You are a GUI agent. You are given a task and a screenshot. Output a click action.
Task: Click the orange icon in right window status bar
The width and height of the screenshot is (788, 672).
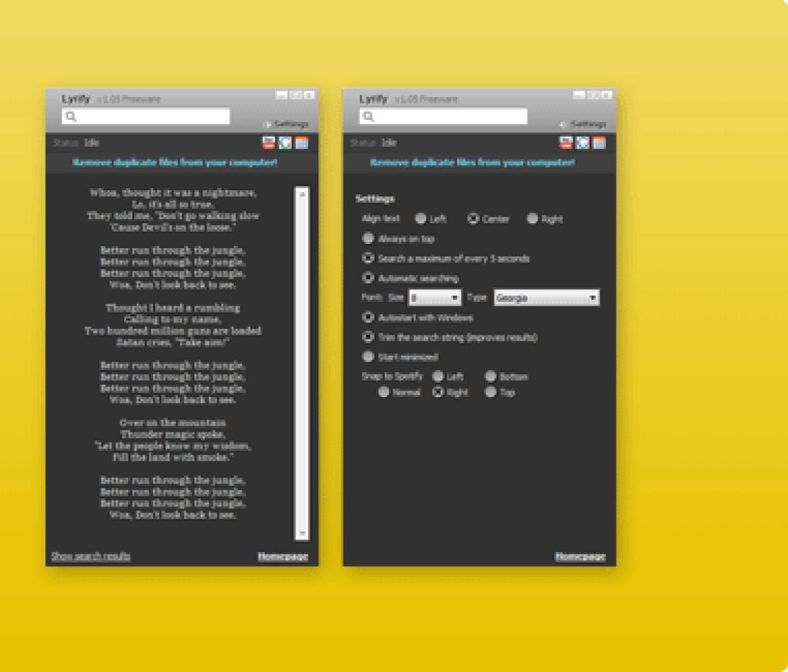(599, 143)
